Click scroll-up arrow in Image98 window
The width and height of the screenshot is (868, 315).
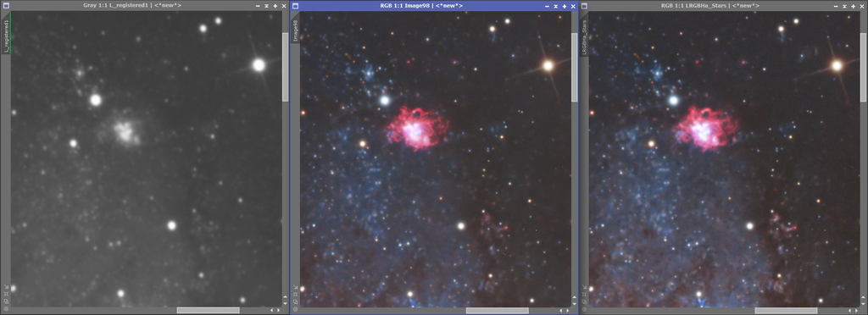(574, 297)
